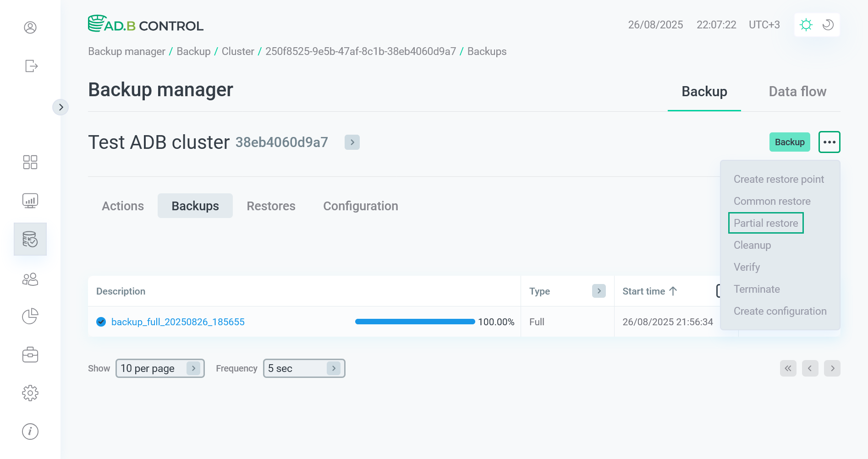Screen dimensions: 868x459
Task: Open the settings gear icon
Action: (30, 393)
